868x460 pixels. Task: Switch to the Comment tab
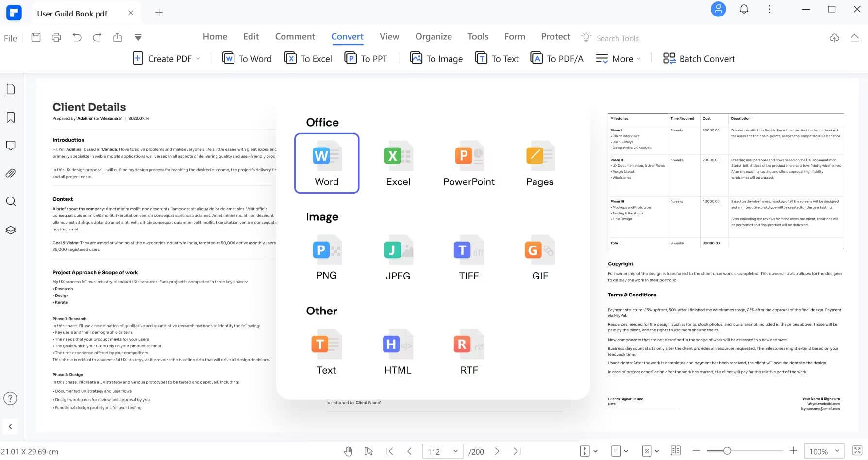[295, 36]
